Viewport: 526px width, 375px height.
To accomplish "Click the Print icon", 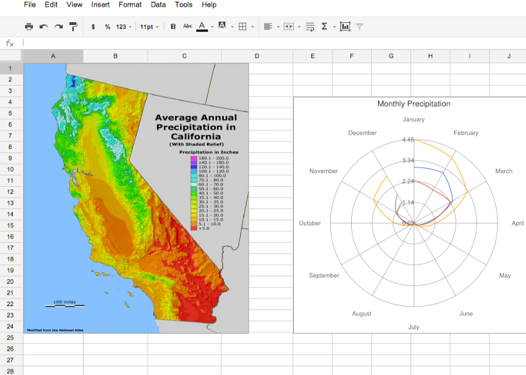I will click(29, 26).
